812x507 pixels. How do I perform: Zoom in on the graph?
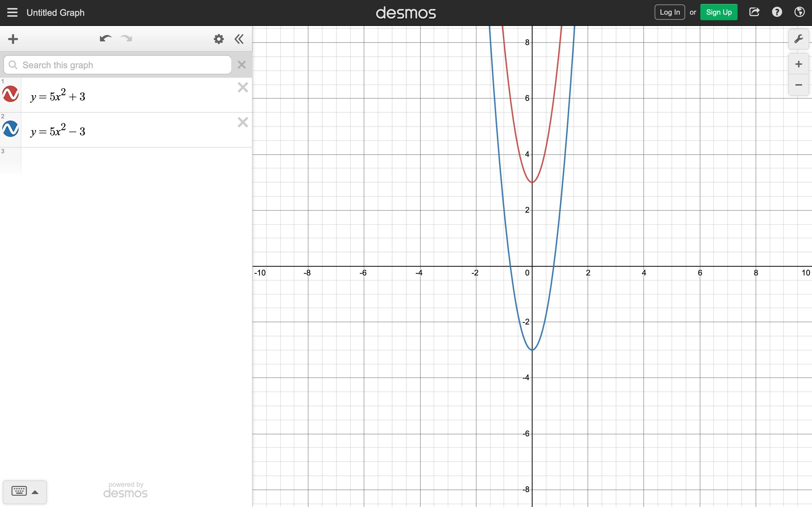(798, 64)
